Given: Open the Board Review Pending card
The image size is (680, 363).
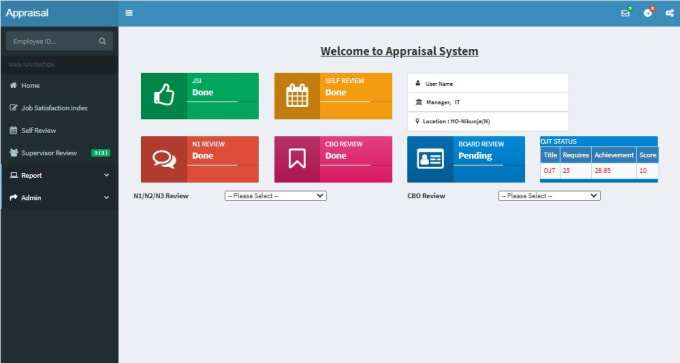Looking at the screenshot, I should [x=466, y=159].
